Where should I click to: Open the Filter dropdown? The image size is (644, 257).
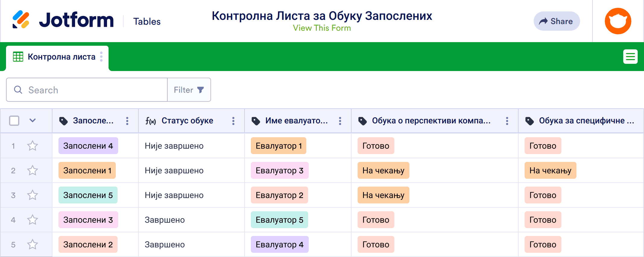(x=189, y=90)
